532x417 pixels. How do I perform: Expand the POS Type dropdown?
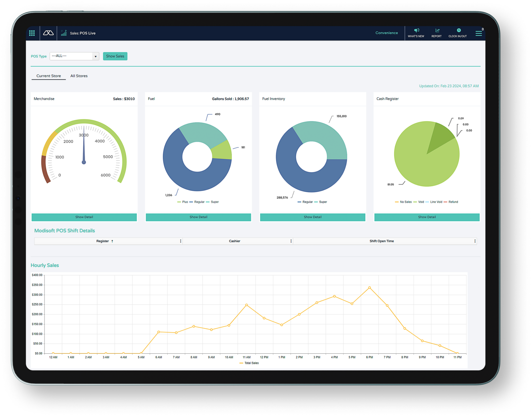[x=96, y=56]
